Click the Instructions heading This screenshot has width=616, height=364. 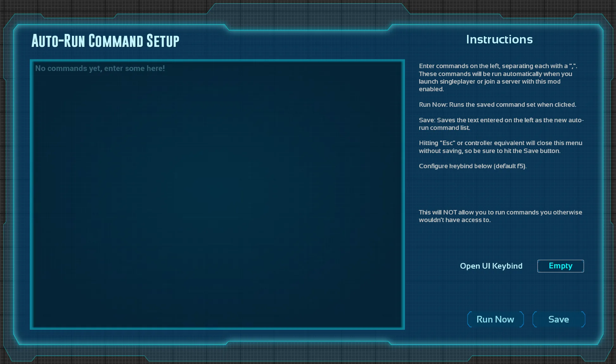point(499,40)
